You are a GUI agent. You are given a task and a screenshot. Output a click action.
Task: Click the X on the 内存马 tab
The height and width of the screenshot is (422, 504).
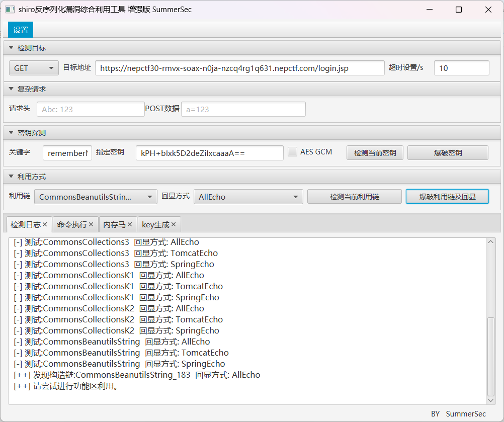130,225
